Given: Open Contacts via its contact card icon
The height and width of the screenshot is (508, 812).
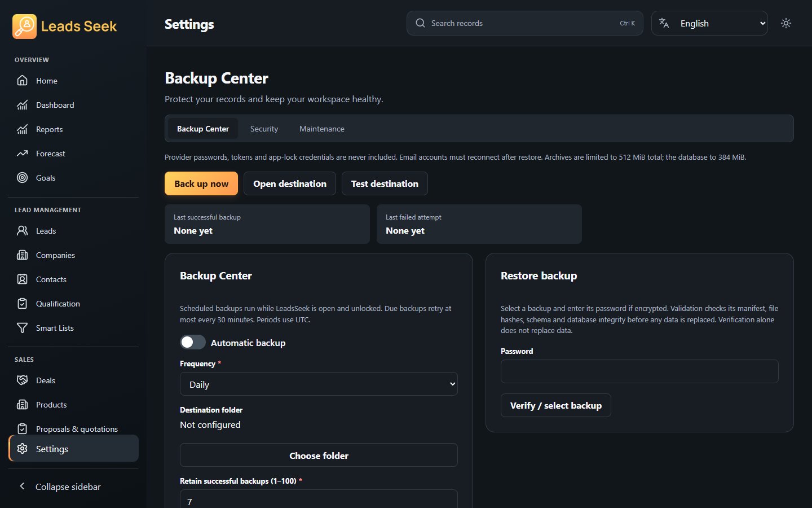Looking at the screenshot, I should (x=22, y=279).
